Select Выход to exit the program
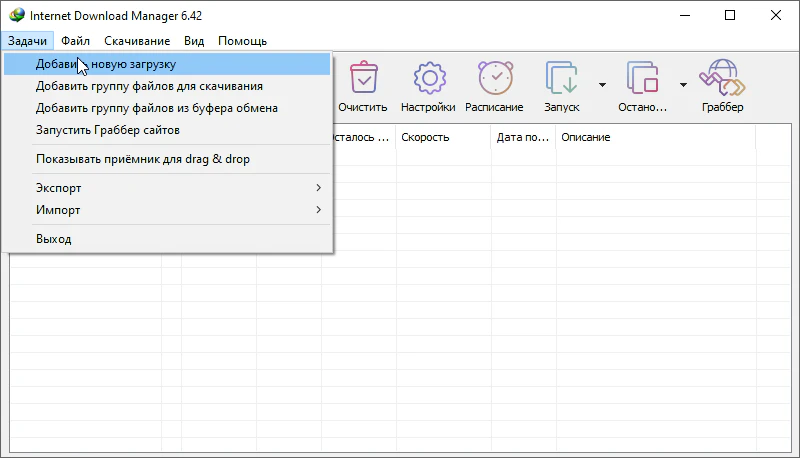The width and height of the screenshot is (800, 458). 54,239
